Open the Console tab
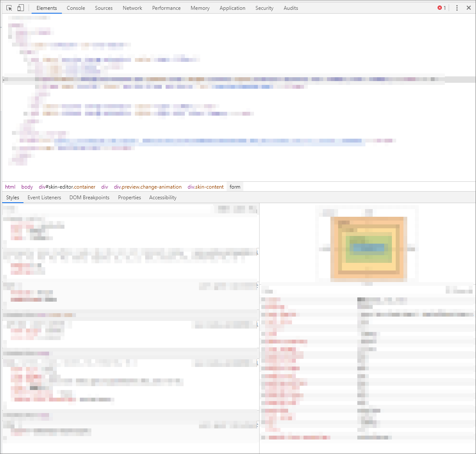 pyautogui.click(x=76, y=8)
